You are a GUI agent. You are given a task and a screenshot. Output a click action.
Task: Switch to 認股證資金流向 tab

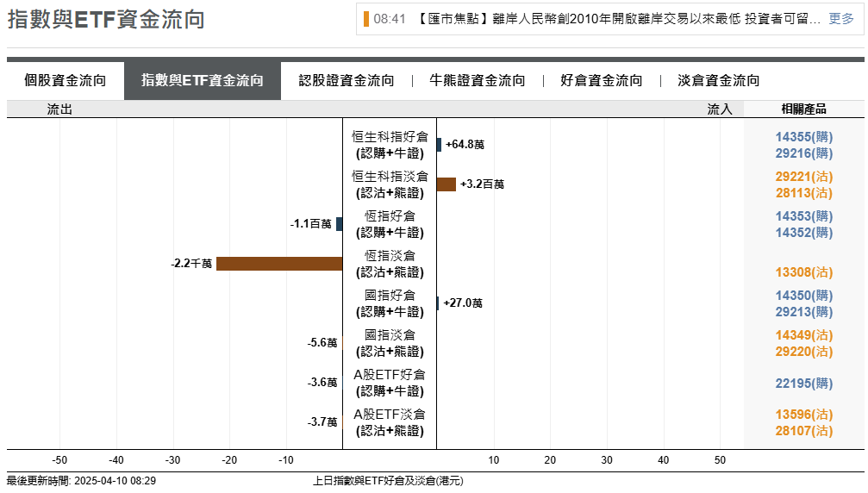(x=346, y=81)
